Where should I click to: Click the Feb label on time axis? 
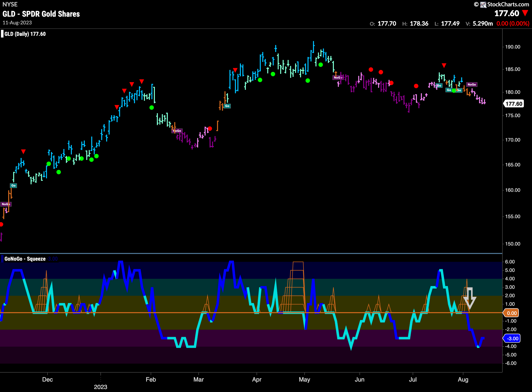tap(151, 380)
